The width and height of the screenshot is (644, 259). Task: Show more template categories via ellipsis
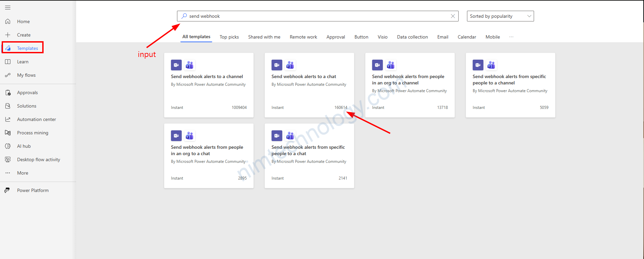point(511,37)
